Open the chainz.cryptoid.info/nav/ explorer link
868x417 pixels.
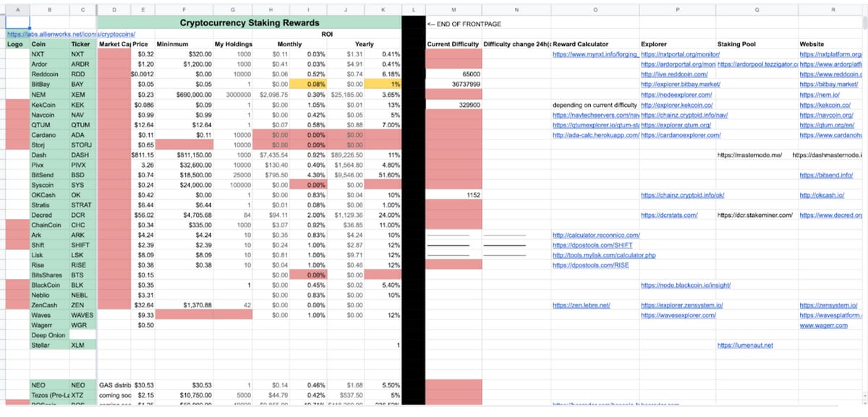tap(684, 115)
